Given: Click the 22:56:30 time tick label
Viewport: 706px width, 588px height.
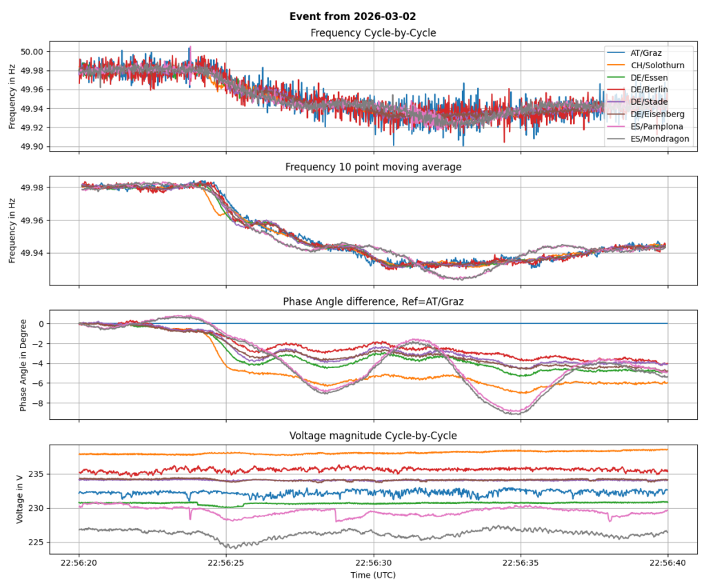Looking at the screenshot, I should 373,562.
